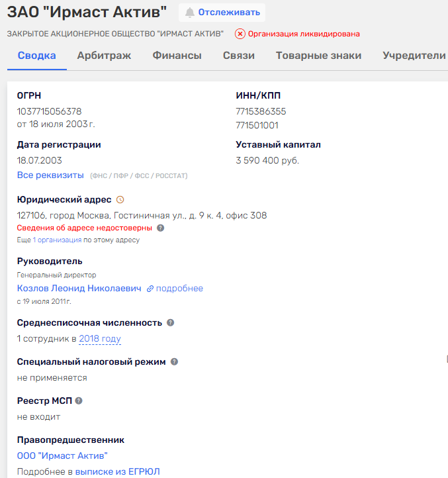This screenshot has height=478, width=448.
Task: Click the bell icon next to Отслеживать
Action: click(189, 13)
